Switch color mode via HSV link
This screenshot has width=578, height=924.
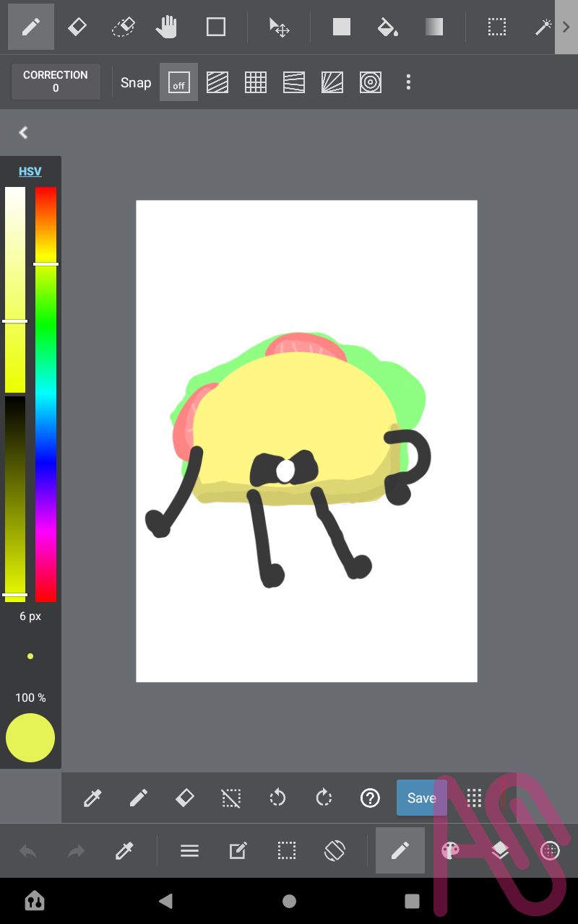tap(30, 171)
